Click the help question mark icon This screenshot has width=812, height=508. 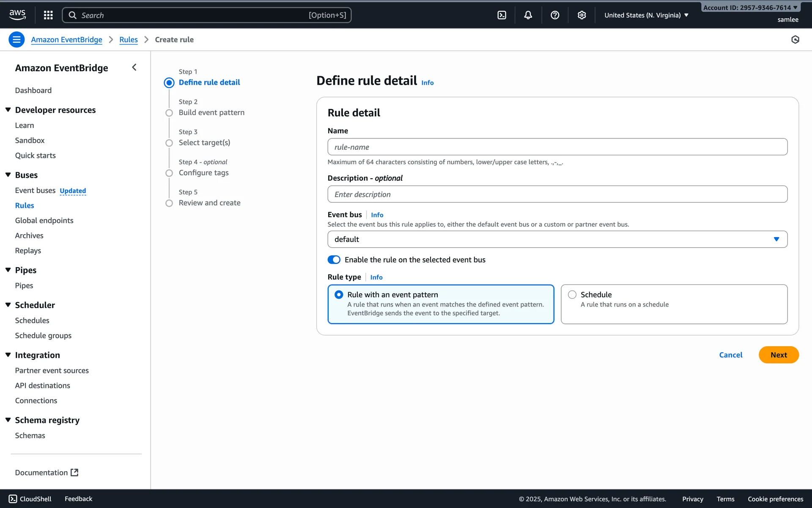(x=555, y=15)
